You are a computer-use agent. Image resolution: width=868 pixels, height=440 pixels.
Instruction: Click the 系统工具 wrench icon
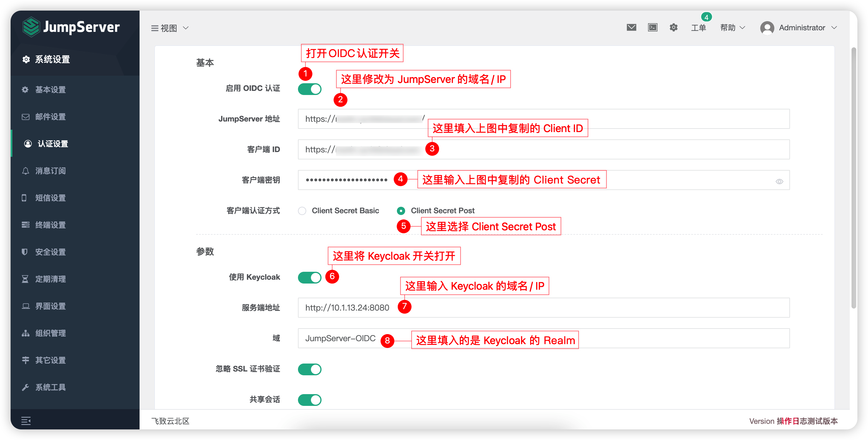(25, 387)
